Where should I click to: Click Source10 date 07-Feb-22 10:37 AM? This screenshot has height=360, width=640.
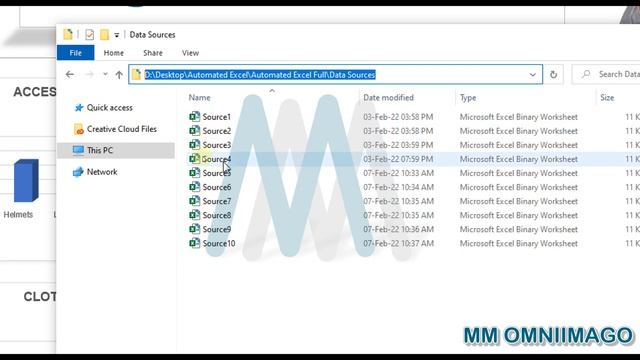tap(398, 243)
